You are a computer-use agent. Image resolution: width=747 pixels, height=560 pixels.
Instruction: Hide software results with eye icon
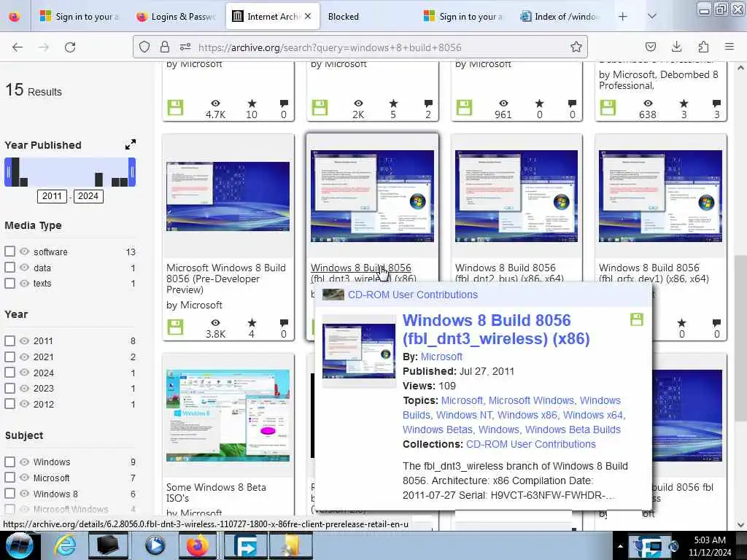[x=24, y=251]
